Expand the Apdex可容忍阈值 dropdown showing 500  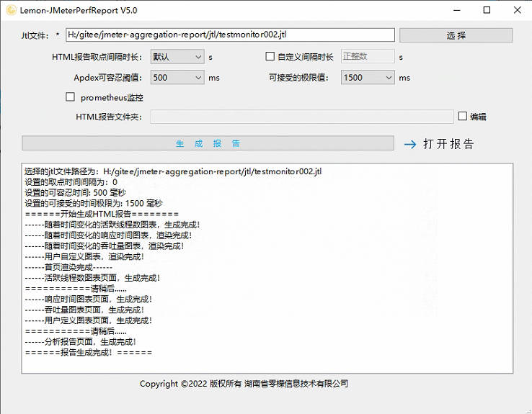(x=177, y=77)
